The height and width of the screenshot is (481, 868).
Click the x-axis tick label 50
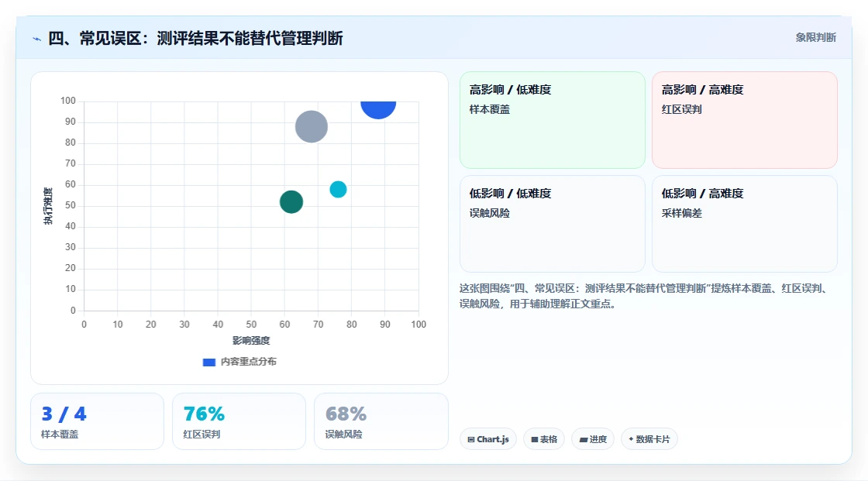click(251, 325)
